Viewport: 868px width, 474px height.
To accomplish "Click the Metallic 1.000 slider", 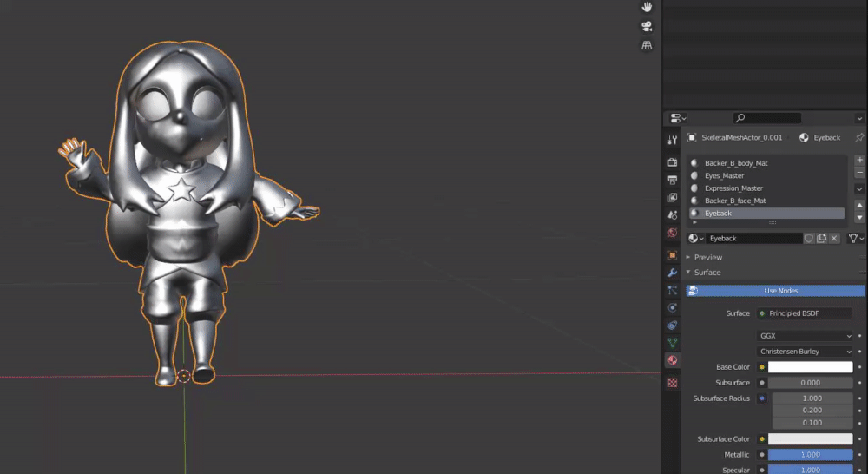I will coord(811,455).
